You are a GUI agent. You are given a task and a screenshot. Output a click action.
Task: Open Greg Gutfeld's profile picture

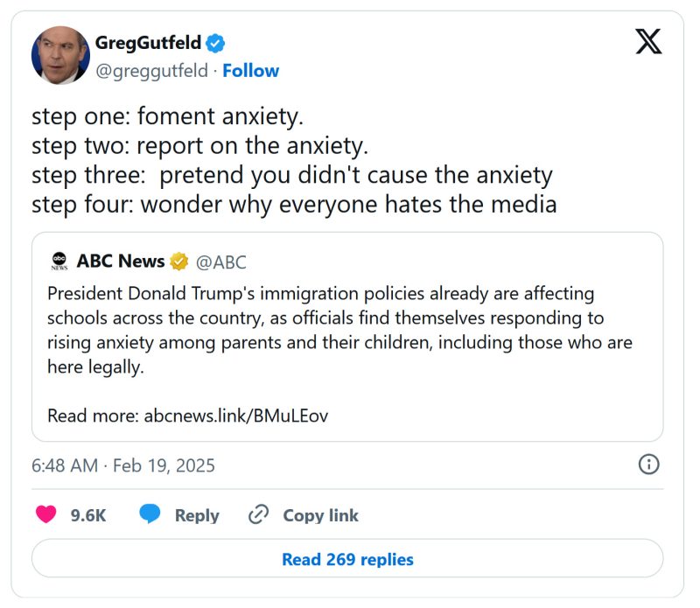(x=61, y=54)
